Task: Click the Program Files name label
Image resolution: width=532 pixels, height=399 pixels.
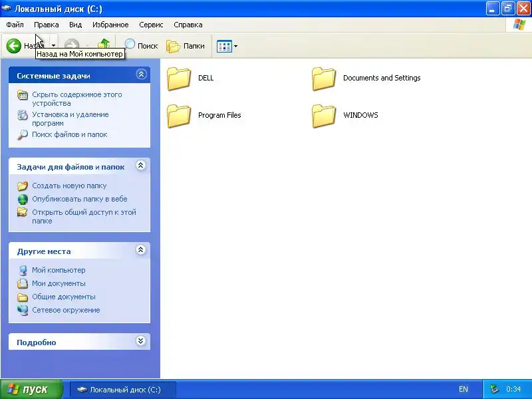Action: (x=219, y=115)
